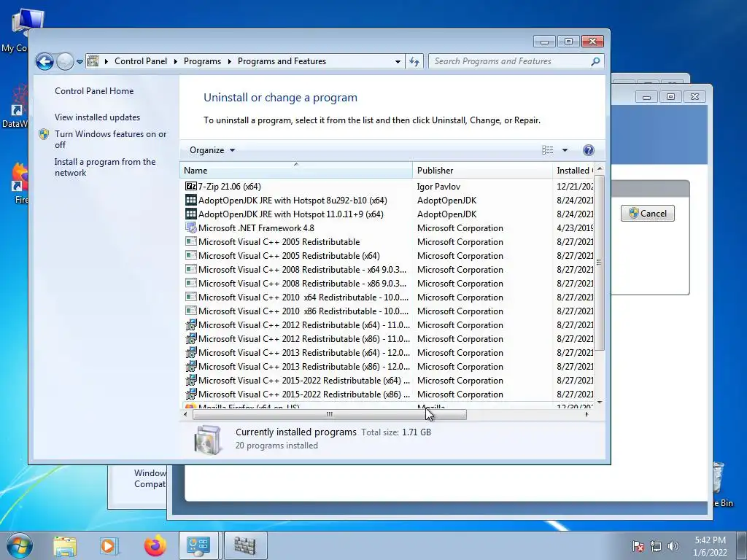
Task: Click the firewall brick-wall taskbar button
Action: coord(245,545)
